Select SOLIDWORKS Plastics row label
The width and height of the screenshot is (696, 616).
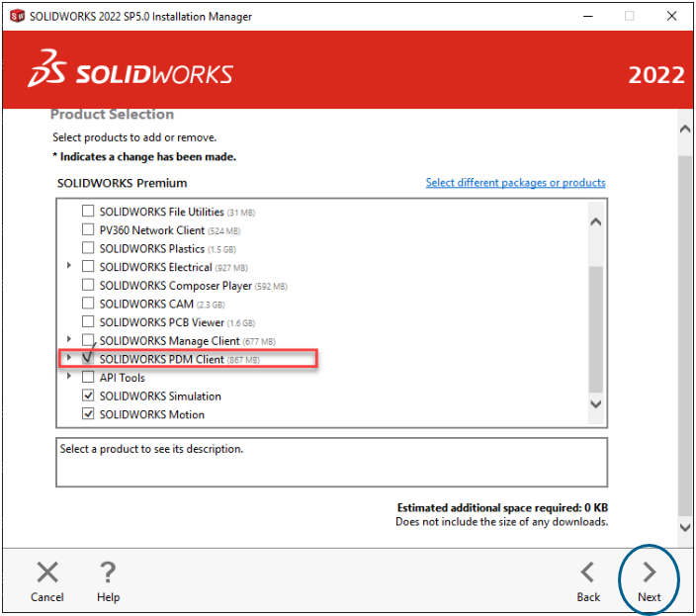click(x=152, y=248)
